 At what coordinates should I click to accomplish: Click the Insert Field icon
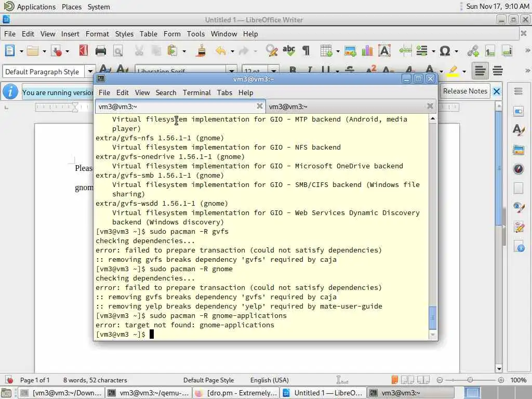pyautogui.click(x=422, y=51)
